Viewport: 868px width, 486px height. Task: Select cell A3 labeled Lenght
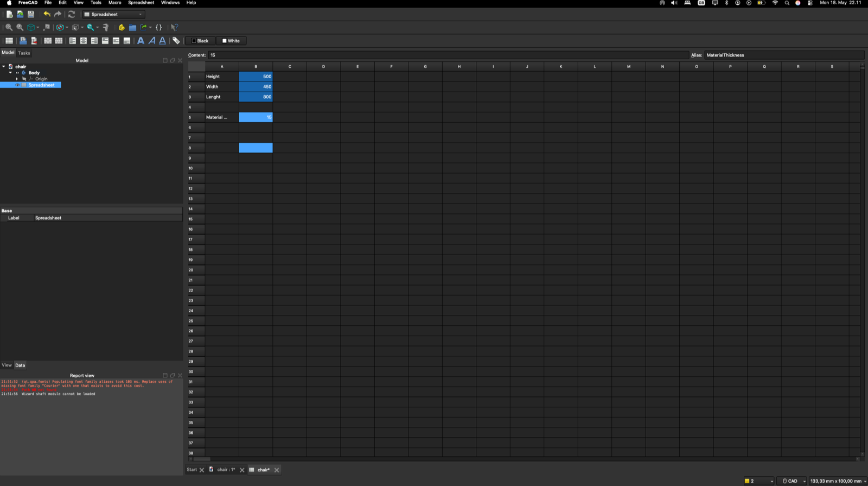point(222,97)
